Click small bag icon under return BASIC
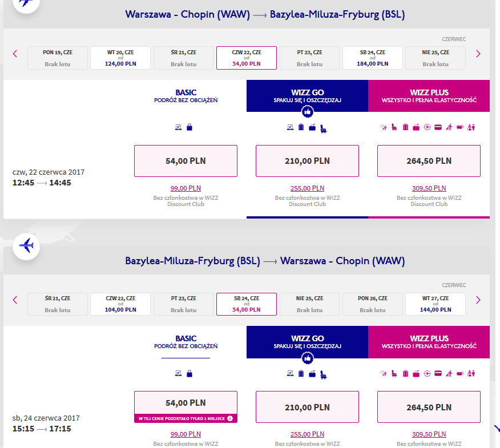The image size is (500, 448). 189,373
